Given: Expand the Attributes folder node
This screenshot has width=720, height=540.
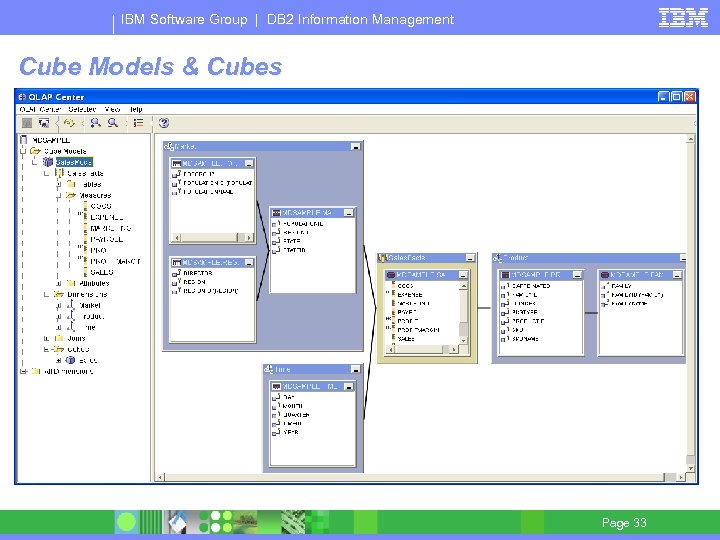Looking at the screenshot, I should [x=58, y=283].
